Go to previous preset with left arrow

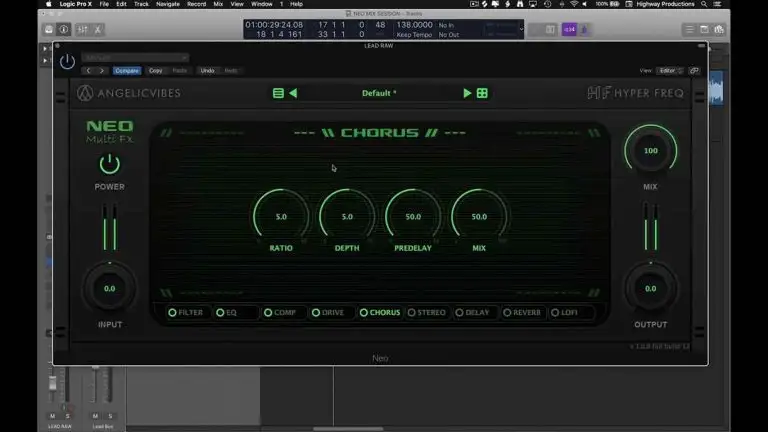(293, 93)
